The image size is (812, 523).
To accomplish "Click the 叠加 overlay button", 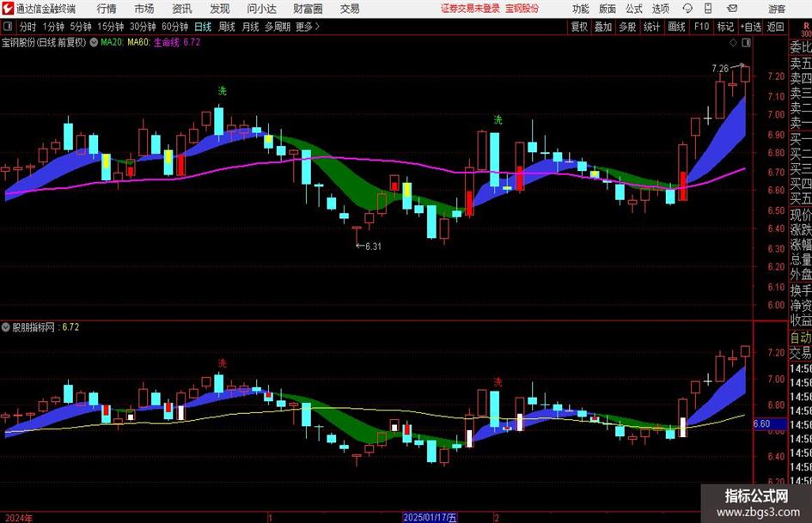I will point(603,27).
